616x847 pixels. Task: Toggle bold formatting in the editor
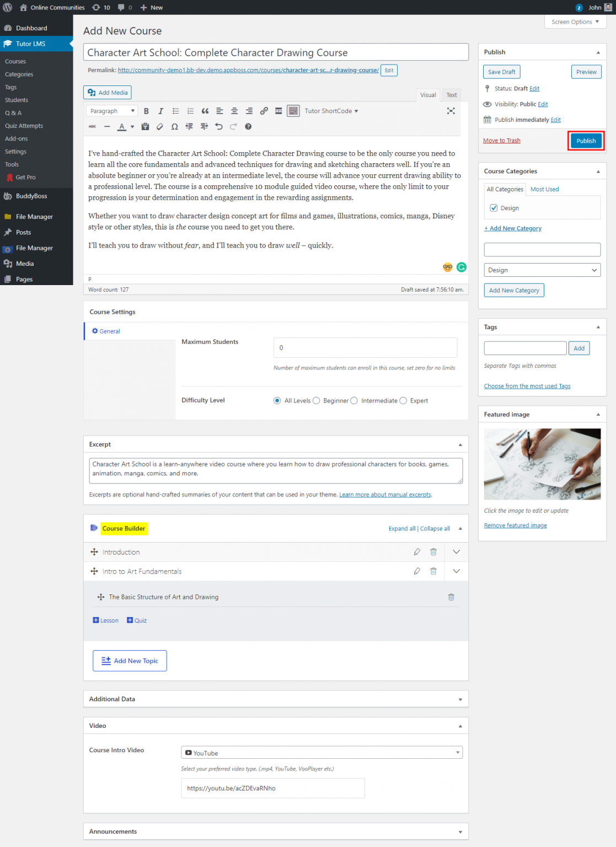146,111
